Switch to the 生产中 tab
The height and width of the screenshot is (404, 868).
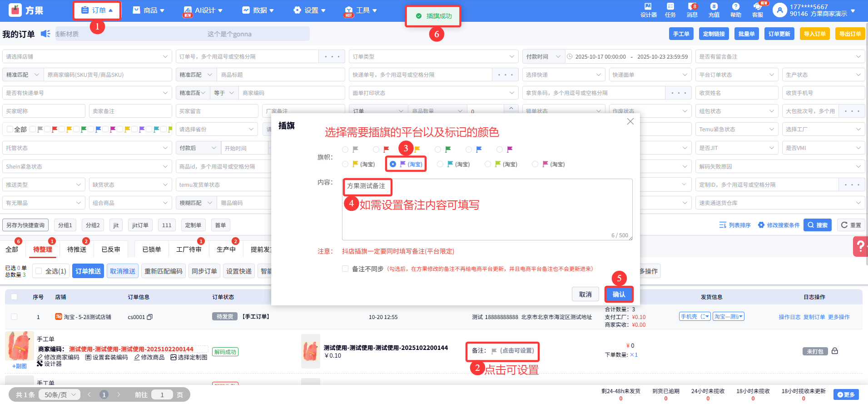[226, 249]
